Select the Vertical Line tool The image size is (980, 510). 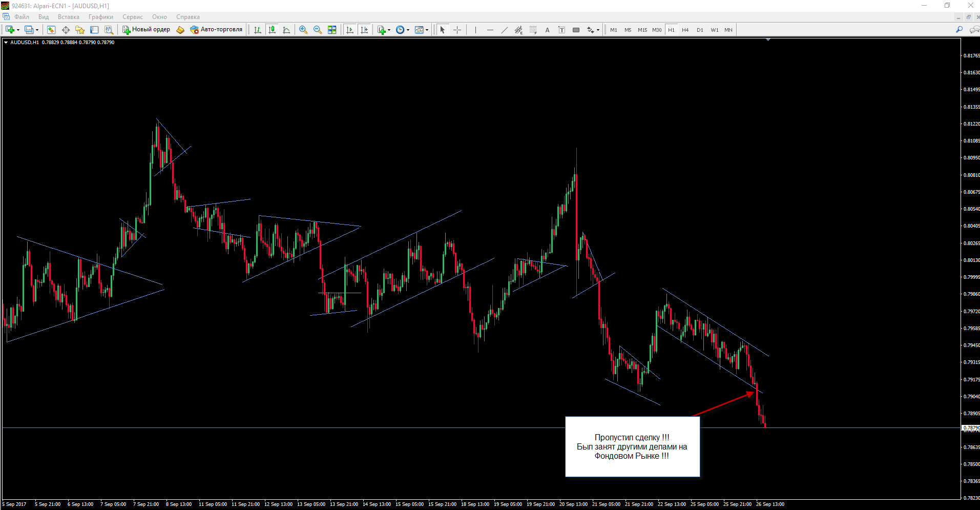point(475,30)
